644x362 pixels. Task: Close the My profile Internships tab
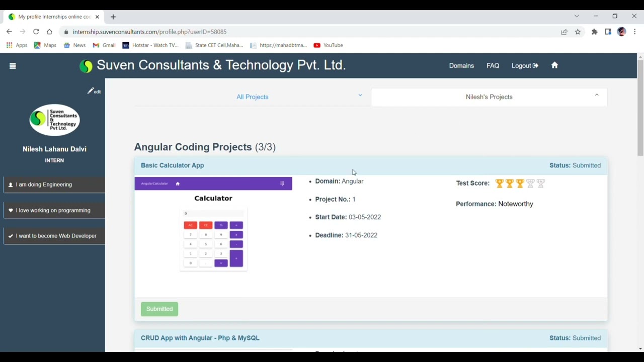97,17
